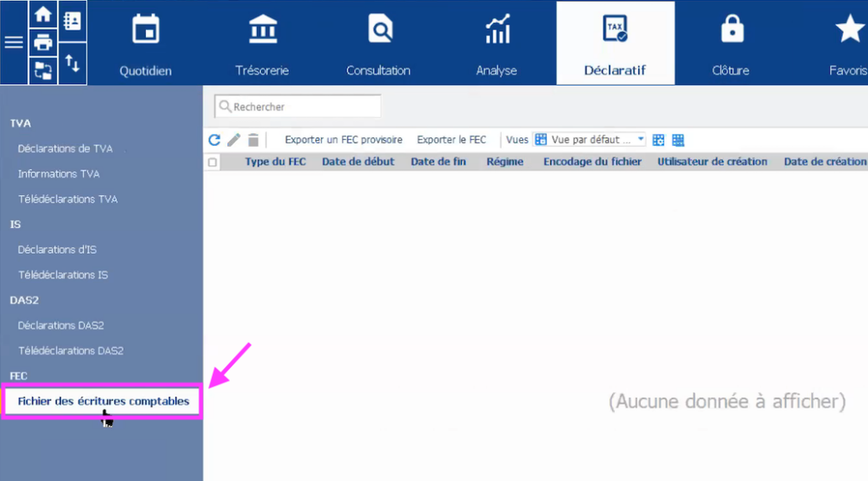Open Télédéclarations DAS2
This screenshot has height=481, width=868.
tap(71, 350)
